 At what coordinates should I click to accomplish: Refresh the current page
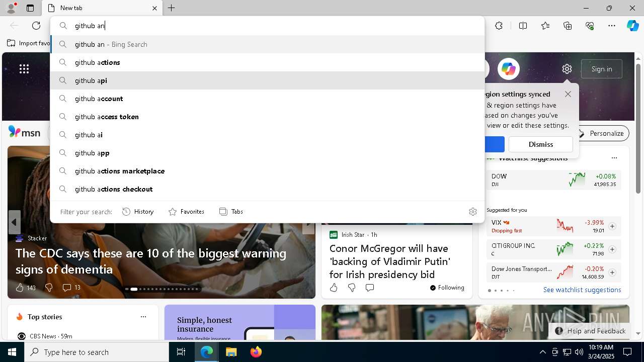(36, 26)
